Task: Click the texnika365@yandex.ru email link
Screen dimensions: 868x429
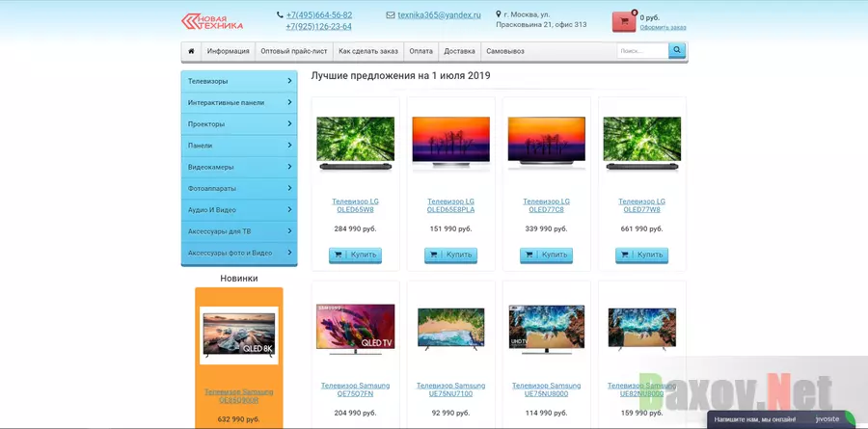Action: [439, 15]
